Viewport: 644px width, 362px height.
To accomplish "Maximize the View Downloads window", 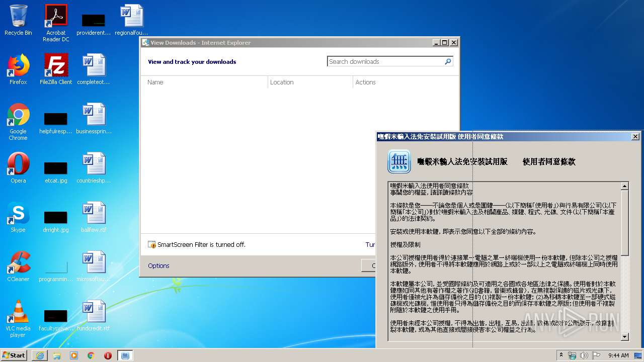I will 444,43.
